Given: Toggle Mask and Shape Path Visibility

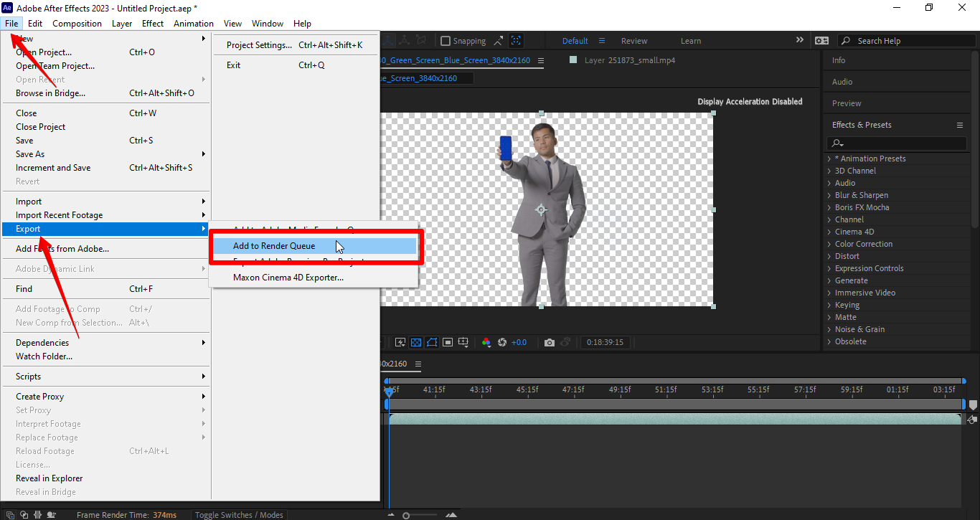Looking at the screenshot, I should coord(431,342).
